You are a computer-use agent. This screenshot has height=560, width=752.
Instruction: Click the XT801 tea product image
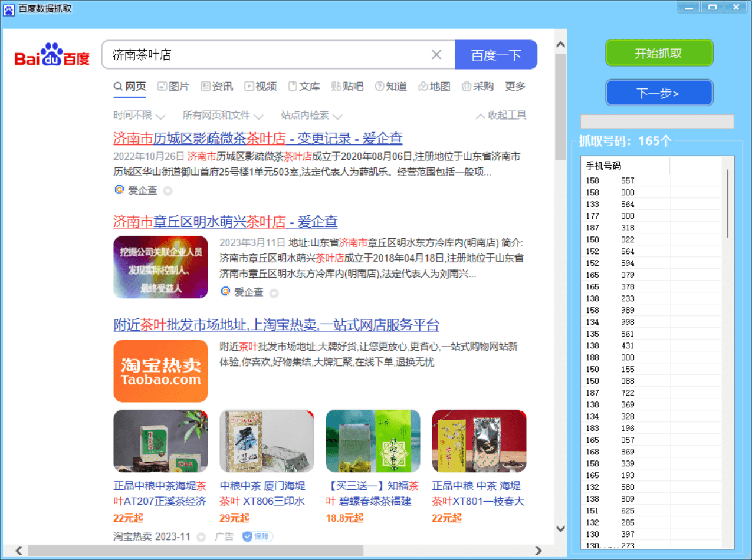point(479,441)
